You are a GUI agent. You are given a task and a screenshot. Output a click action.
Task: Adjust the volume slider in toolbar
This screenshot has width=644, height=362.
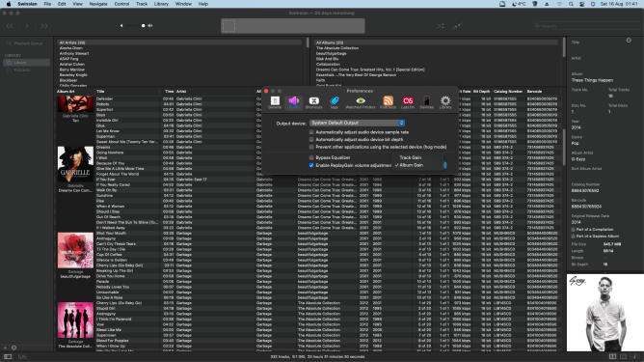[135, 25]
